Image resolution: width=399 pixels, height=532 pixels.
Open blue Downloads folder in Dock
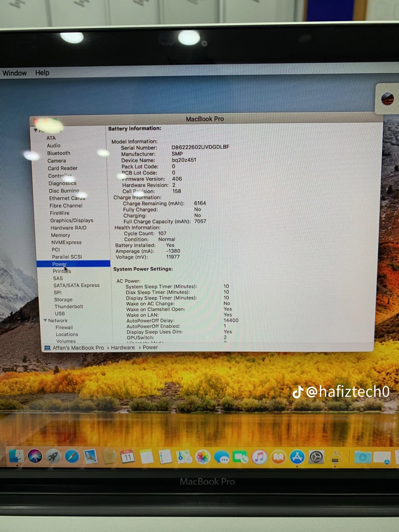coord(362,457)
